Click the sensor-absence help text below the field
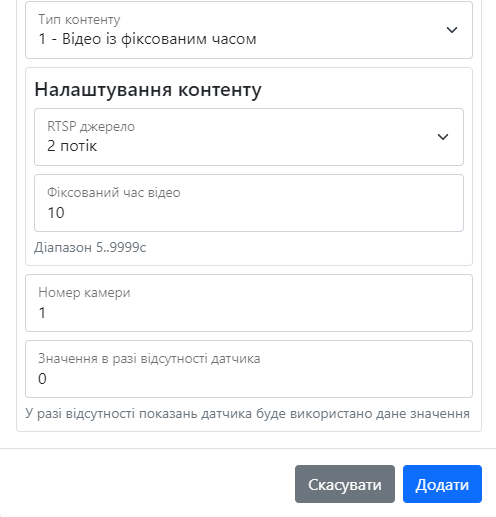Screen dimensions: 496x517 247,414
